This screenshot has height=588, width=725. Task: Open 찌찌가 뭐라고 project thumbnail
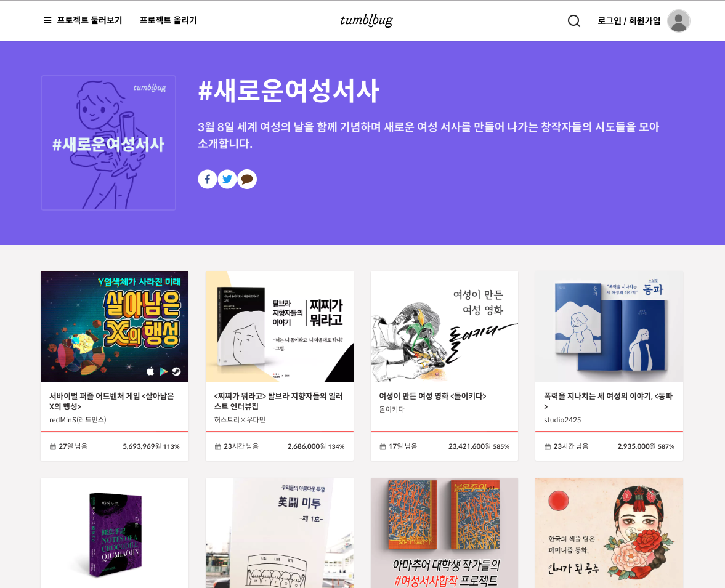pyautogui.click(x=279, y=326)
